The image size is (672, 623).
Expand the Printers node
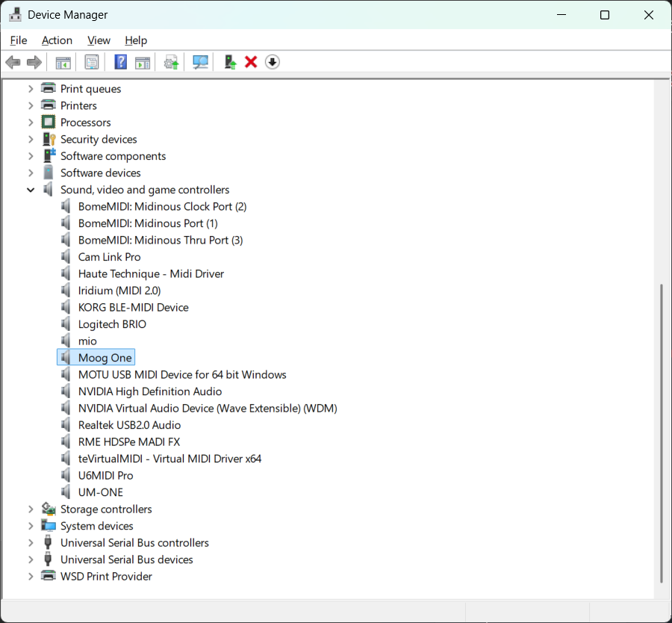click(x=31, y=105)
